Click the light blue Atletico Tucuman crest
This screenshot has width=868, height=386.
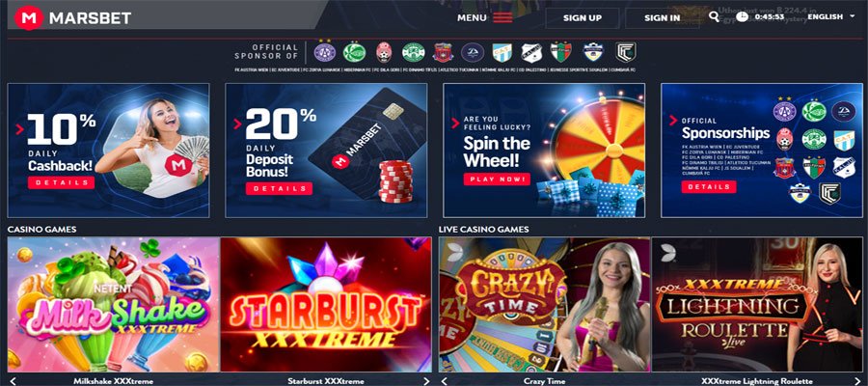coord(502,53)
